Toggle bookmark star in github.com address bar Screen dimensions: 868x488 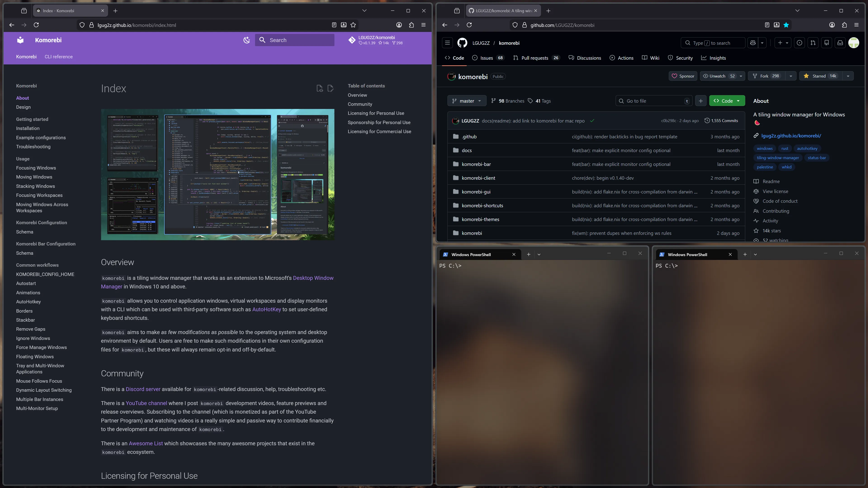[786, 25]
